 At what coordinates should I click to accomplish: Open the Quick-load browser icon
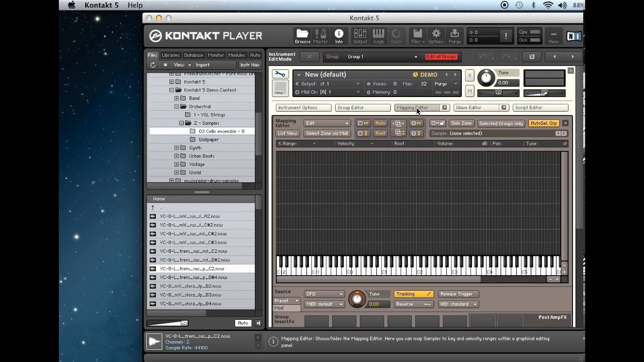pos(396,36)
